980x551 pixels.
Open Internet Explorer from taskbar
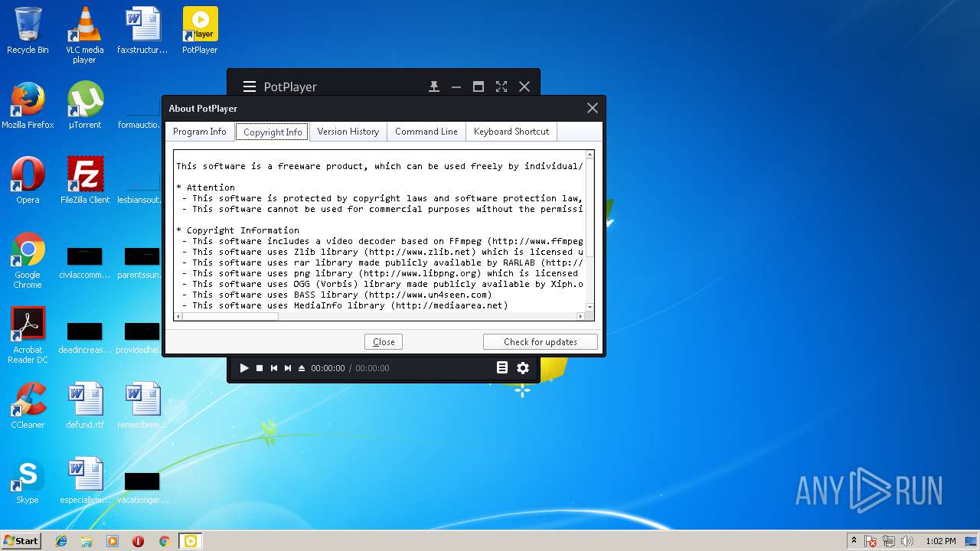61,541
